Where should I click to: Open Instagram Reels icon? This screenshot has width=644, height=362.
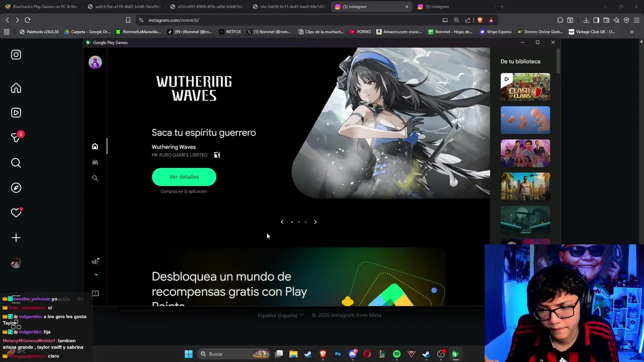(x=16, y=113)
